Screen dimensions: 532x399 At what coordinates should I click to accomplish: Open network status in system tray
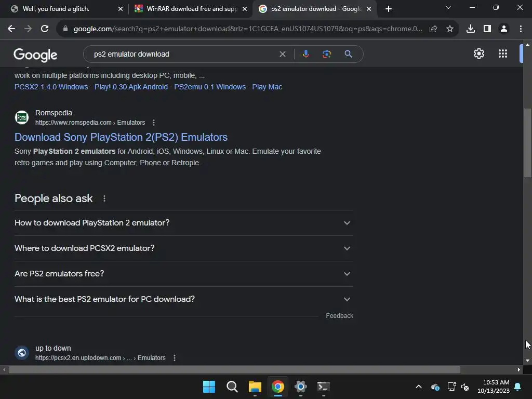point(451,387)
